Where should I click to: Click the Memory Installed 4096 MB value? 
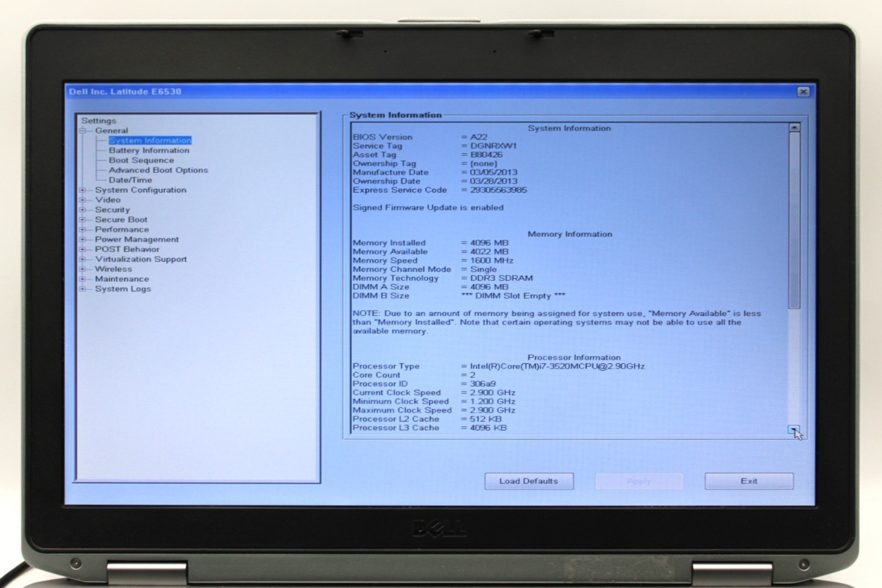pyautogui.click(x=489, y=243)
